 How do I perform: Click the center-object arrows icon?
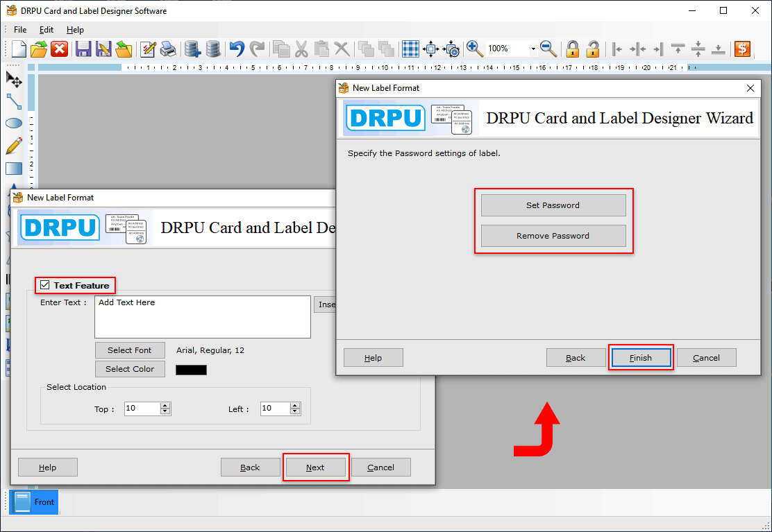point(431,49)
